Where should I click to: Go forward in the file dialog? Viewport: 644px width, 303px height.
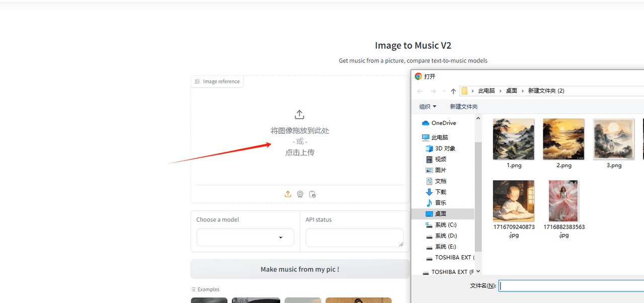point(433,91)
